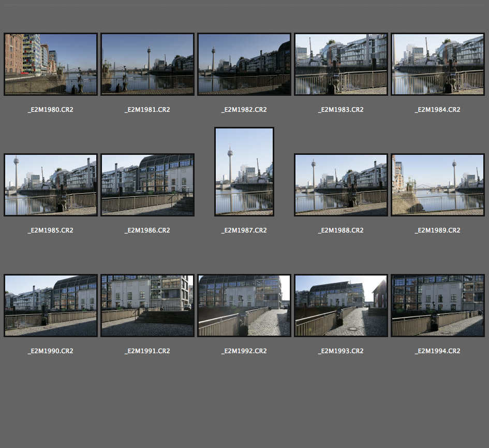Click the _E2M1984.CR2 filename text

pyautogui.click(x=438, y=110)
